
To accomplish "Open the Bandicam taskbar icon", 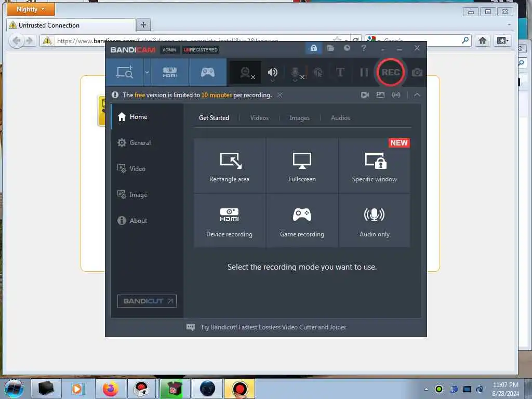I will click(240, 389).
